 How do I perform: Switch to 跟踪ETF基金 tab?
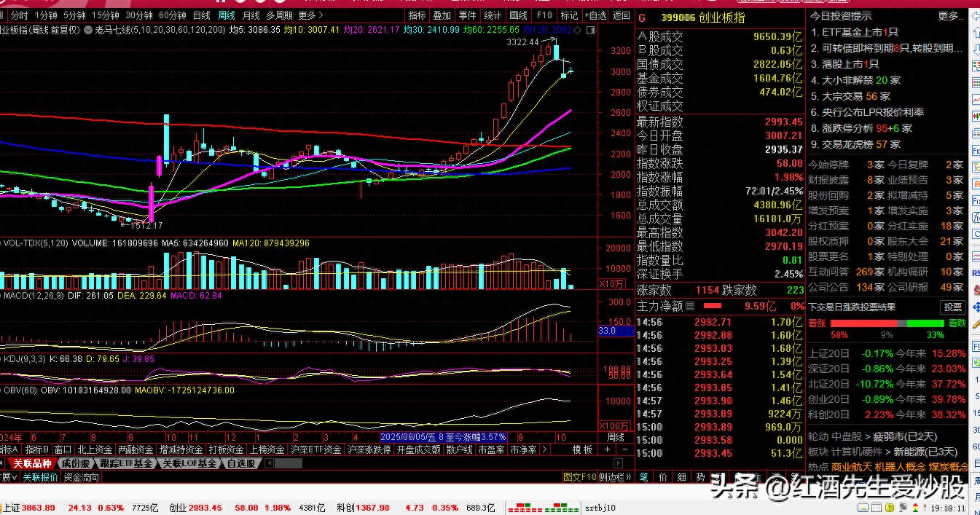pos(127,463)
